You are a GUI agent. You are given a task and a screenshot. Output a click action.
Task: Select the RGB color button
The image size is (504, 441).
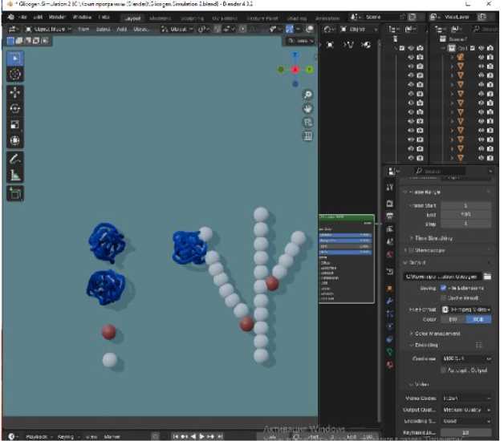coord(478,319)
